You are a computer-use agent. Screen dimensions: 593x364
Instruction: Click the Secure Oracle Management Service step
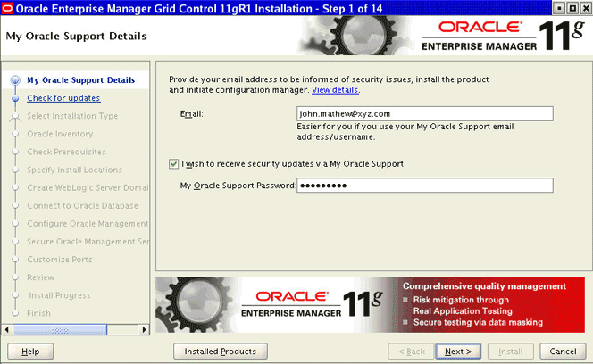pyautogui.click(x=88, y=242)
